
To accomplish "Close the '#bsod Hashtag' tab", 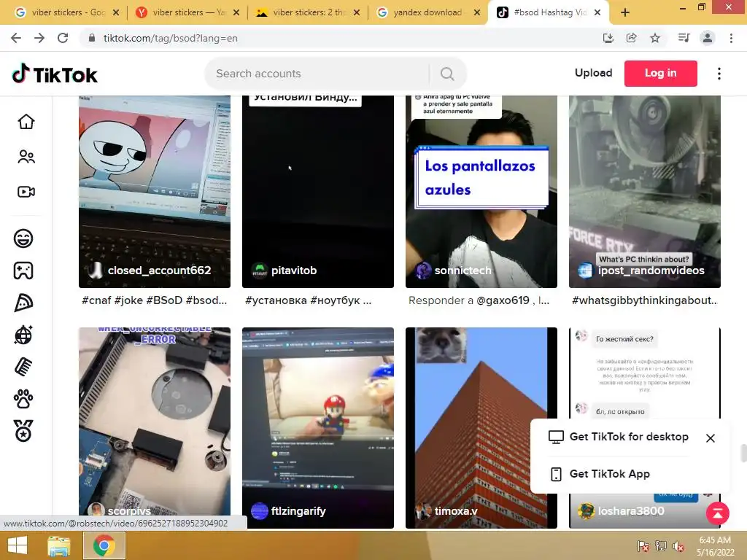I will pos(597,12).
